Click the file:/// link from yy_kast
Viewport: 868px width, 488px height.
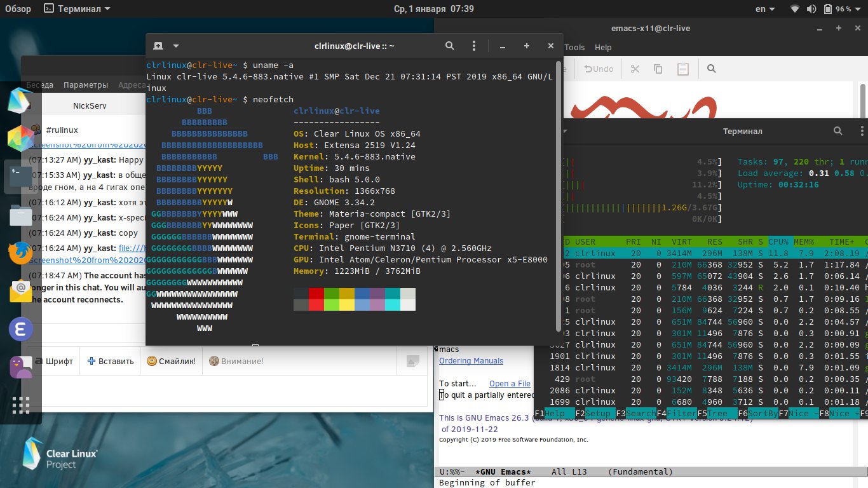point(132,248)
